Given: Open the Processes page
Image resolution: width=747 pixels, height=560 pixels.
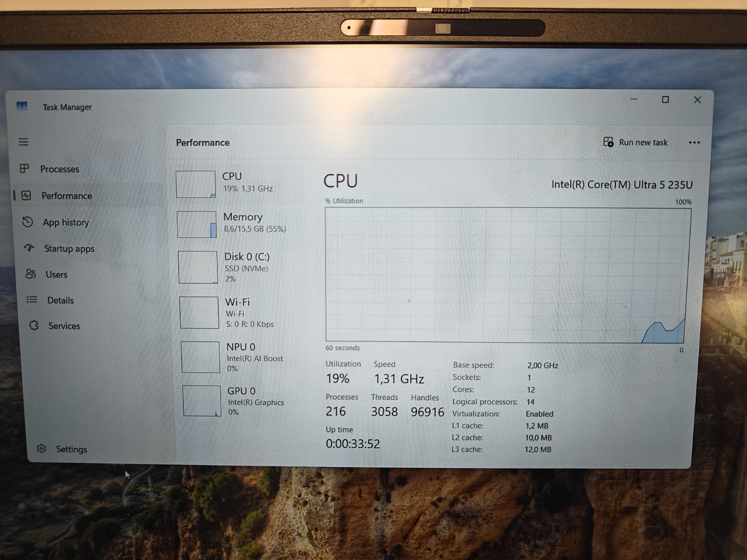Looking at the screenshot, I should pyautogui.click(x=60, y=169).
